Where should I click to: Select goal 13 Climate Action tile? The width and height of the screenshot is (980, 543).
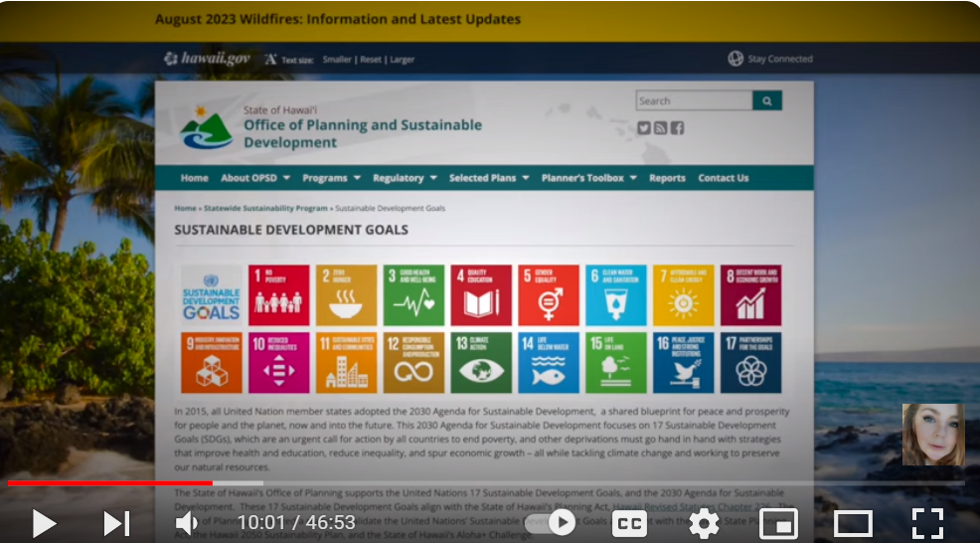pos(481,363)
